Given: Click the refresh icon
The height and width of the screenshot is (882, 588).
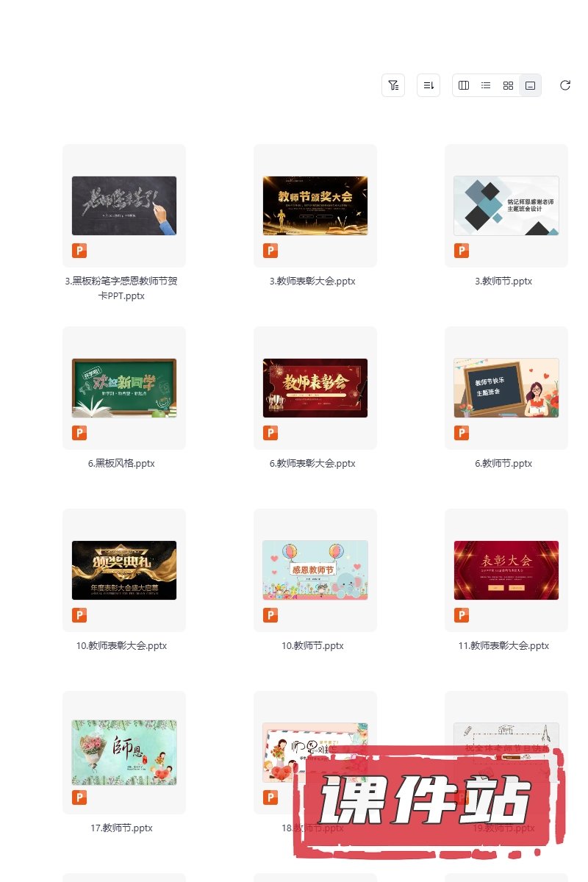Looking at the screenshot, I should 565,85.
